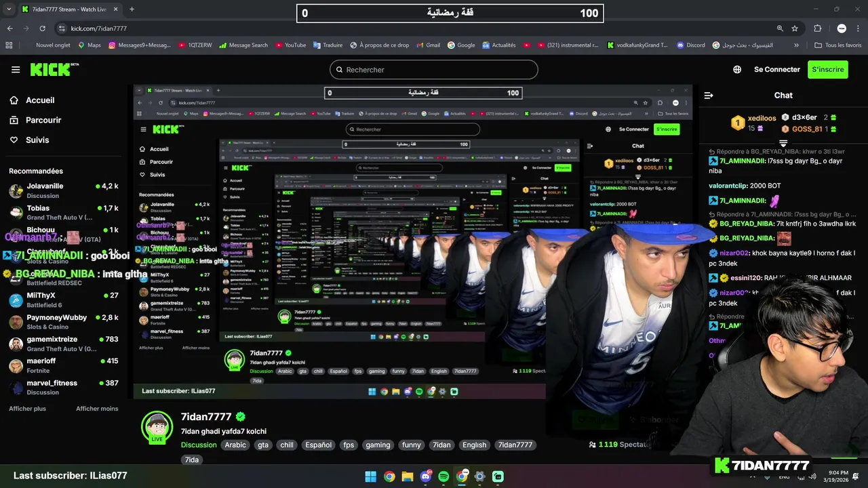Open the Jolavanille recommended channel
Viewport: 868px width, 488px height.
point(64,190)
